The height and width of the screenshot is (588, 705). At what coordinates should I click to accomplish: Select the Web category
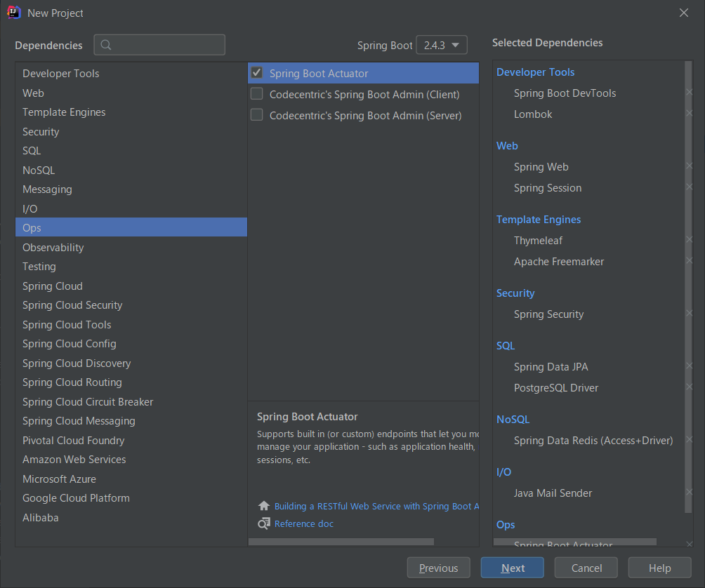131,93
